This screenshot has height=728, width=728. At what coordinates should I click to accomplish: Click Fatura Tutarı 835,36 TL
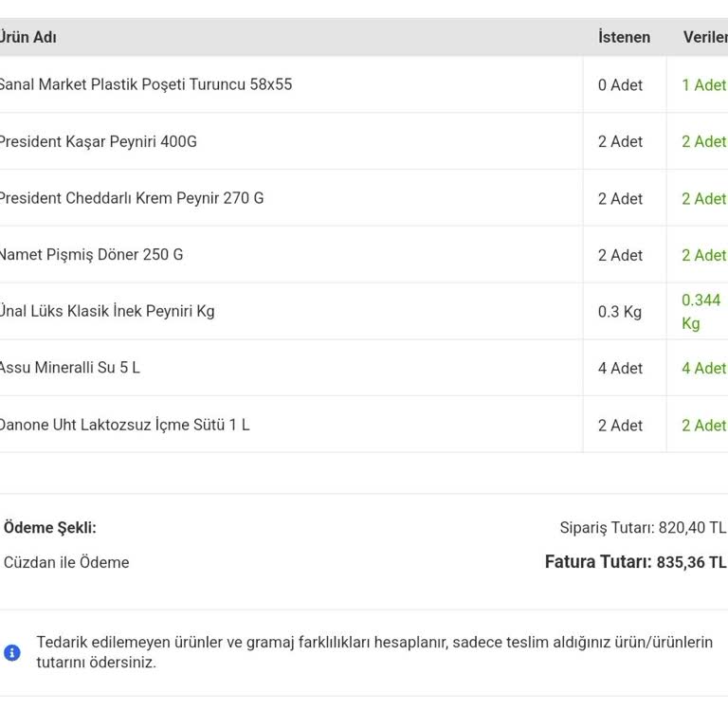pyautogui.click(x=635, y=562)
